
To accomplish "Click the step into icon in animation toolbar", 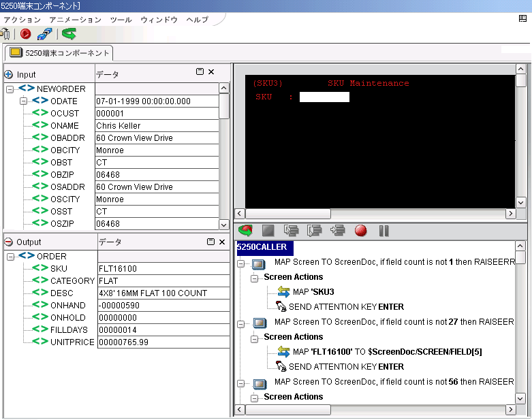I will click(x=291, y=231).
